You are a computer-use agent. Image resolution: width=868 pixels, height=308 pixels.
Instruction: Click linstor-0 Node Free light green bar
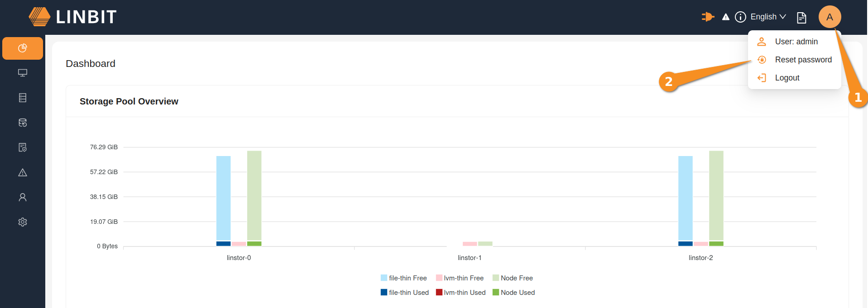click(254, 195)
